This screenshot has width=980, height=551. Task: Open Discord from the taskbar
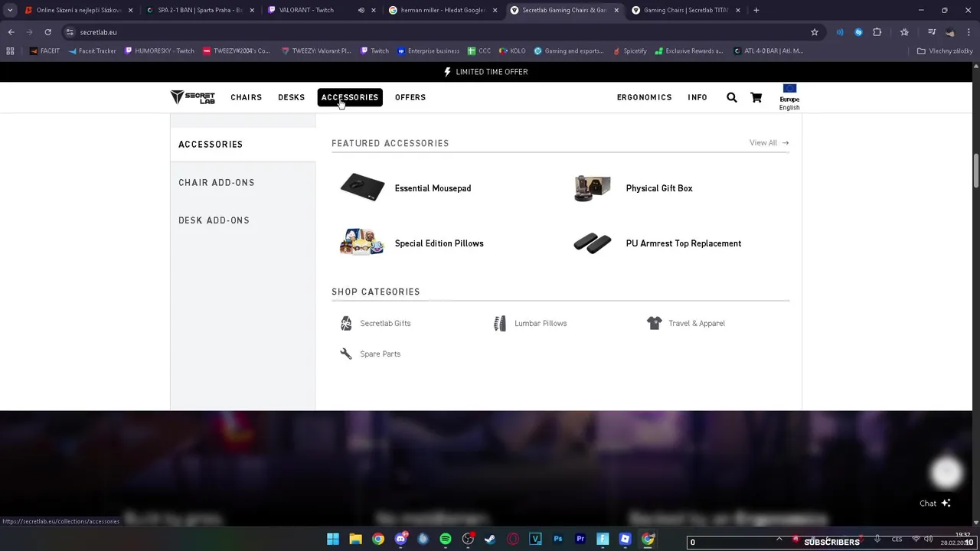point(400,540)
